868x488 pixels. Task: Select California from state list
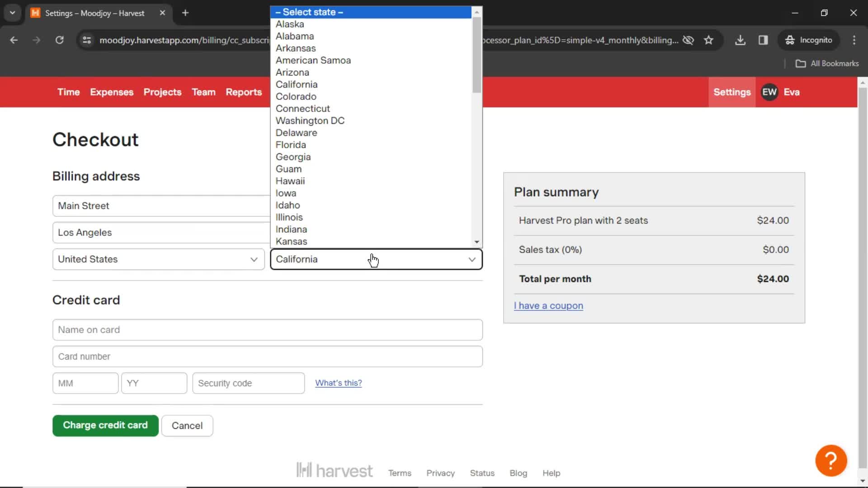point(296,84)
